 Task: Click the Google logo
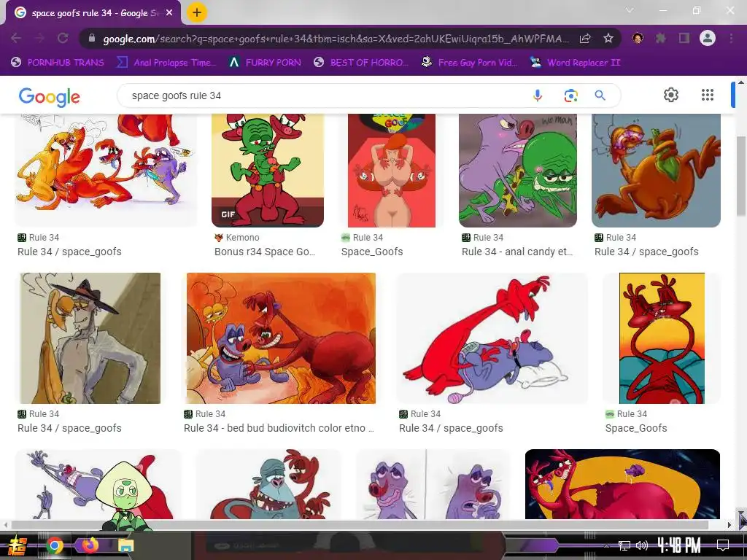pyautogui.click(x=50, y=97)
